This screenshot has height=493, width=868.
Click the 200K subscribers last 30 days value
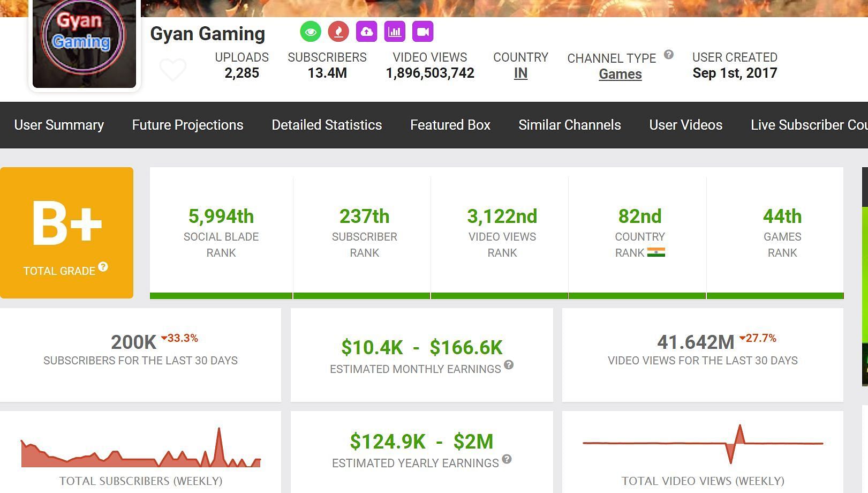(133, 342)
